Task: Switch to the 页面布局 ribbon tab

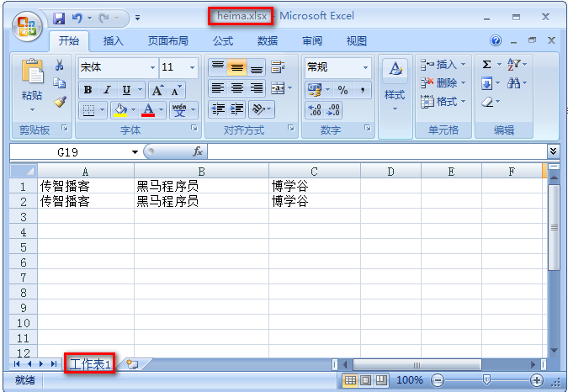Action: [x=168, y=41]
